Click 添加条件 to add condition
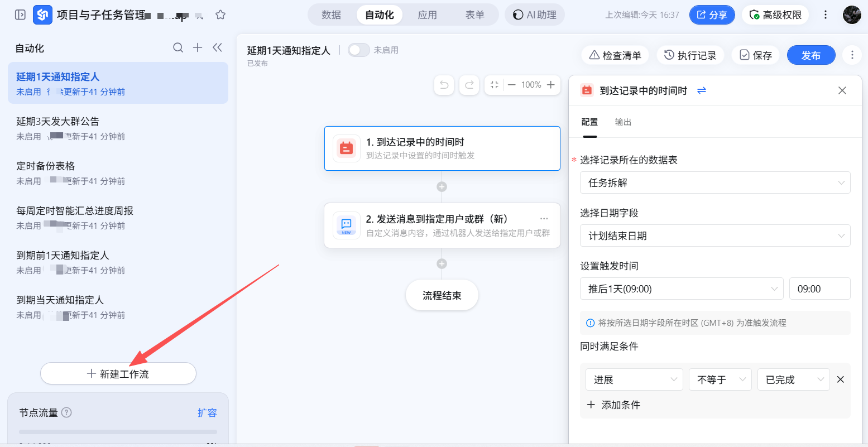The image size is (868, 447). (613, 405)
